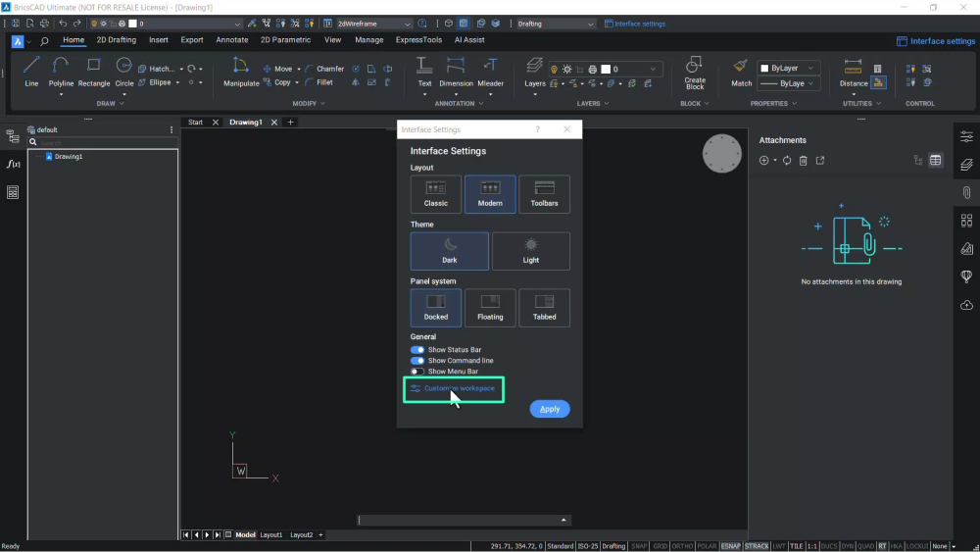Open the Home ribbon tab
The image size is (980, 552).
click(x=73, y=40)
